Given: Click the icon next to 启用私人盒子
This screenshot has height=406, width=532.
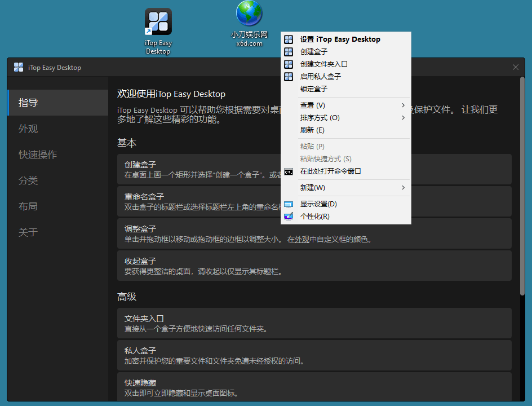Looking at the screenshot, I should pos(289,76).
